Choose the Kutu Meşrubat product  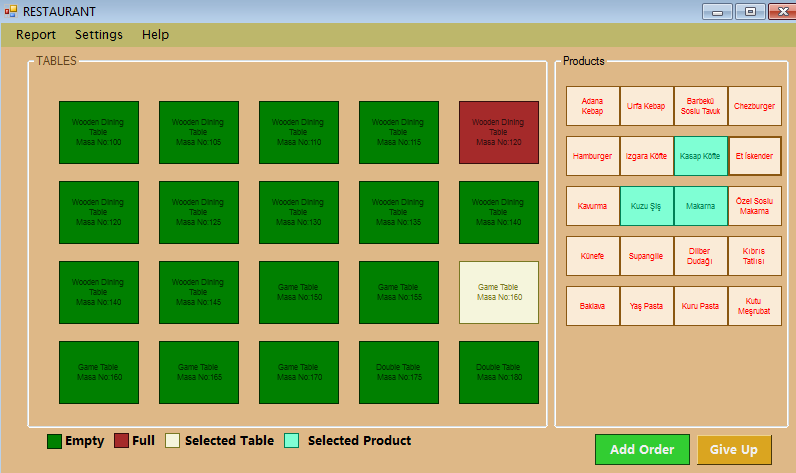tap(754, 306)
